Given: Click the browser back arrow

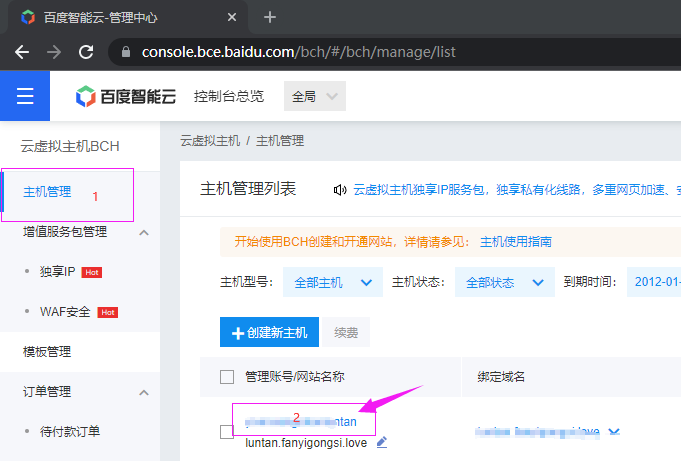Looking at the screenshot, I should tap(22, 52).
